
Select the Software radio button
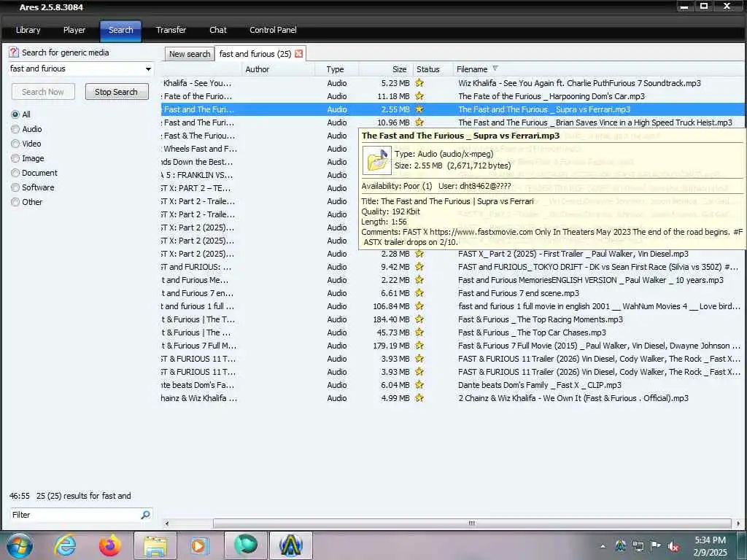pos(15,187)
